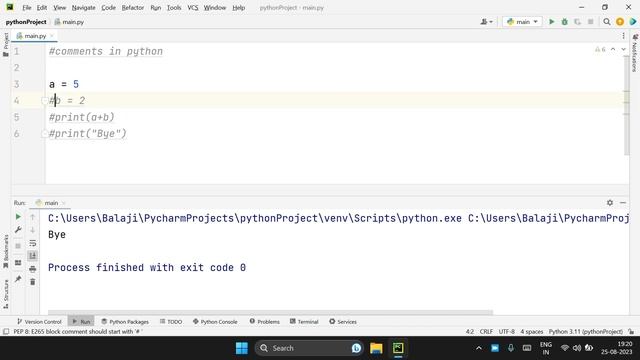The width and height of the screenshot is (640, 360).
Task: Go to next highlighted problem arrow
Action: [623, 49]
